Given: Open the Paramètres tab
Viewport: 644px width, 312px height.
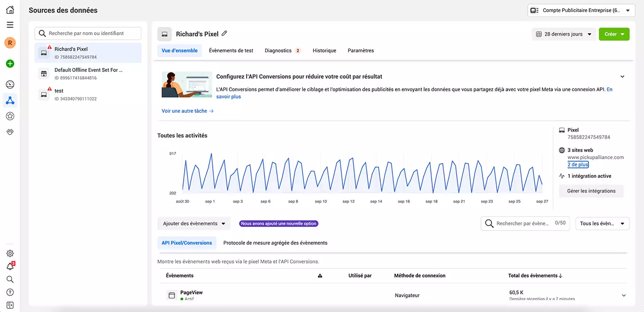Looking at the screenshot, I should pos(361,50).
